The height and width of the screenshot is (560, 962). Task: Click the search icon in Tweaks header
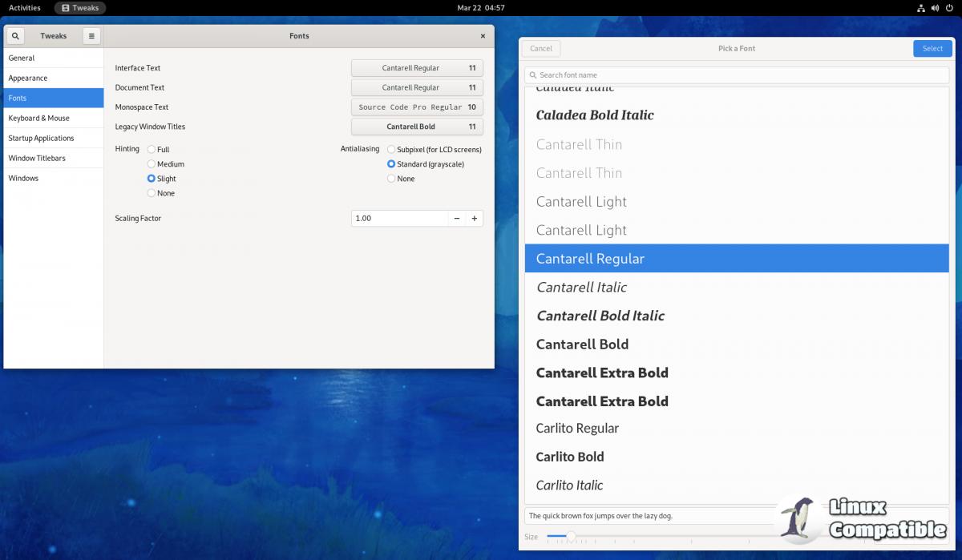(x=16, y=36)
